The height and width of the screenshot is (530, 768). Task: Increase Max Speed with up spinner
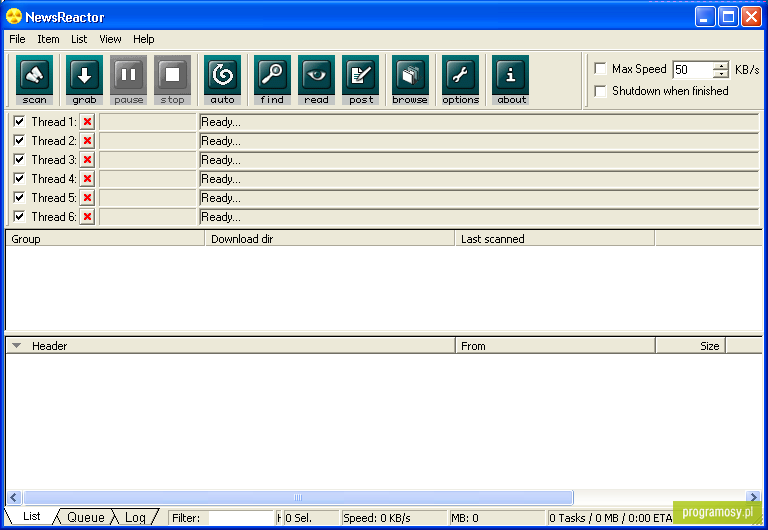pos(721,66)
